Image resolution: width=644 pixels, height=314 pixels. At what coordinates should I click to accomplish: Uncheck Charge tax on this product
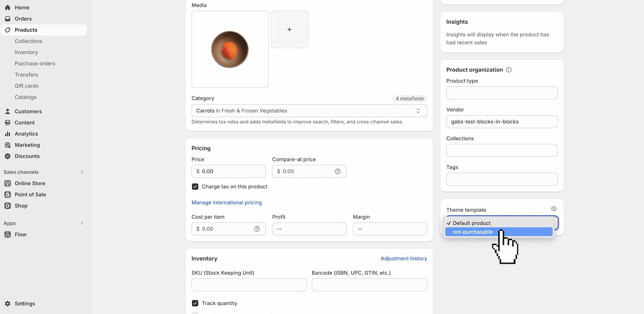tap(195, 187)
